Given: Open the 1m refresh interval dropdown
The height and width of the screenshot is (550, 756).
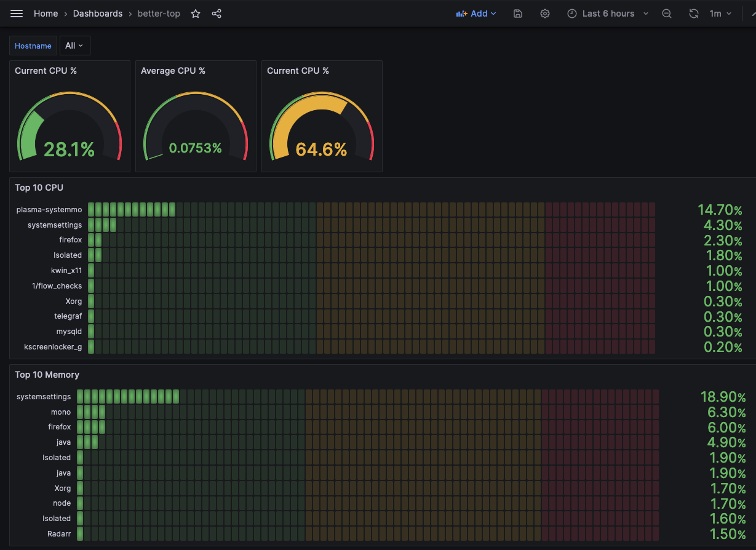Looking at the screenshot, I should click(x=720, y=14).
